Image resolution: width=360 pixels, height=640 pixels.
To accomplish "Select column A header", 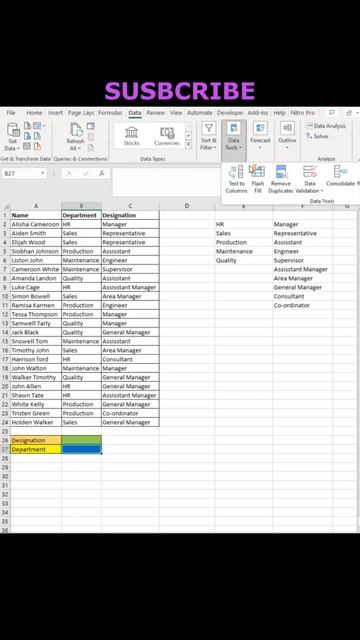I will click(36, 206).
